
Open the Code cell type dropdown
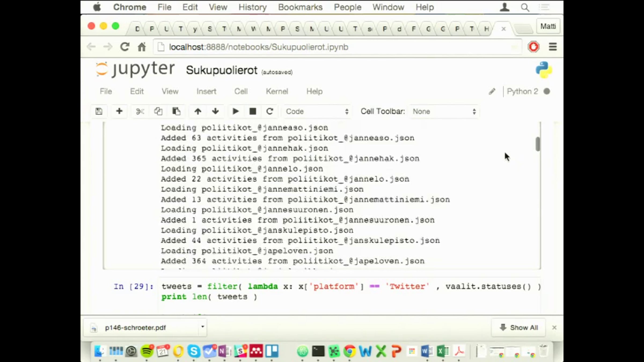pos(317,112)
